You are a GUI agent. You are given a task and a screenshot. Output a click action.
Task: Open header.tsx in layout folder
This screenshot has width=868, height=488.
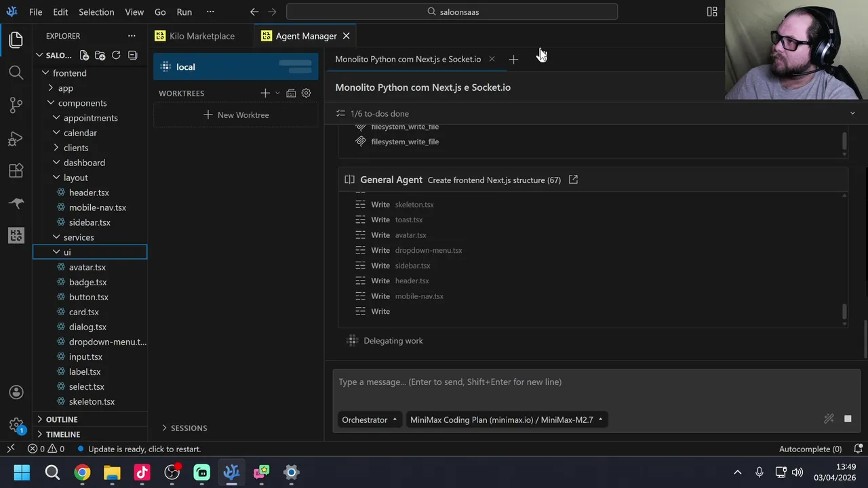pos(89,192)
